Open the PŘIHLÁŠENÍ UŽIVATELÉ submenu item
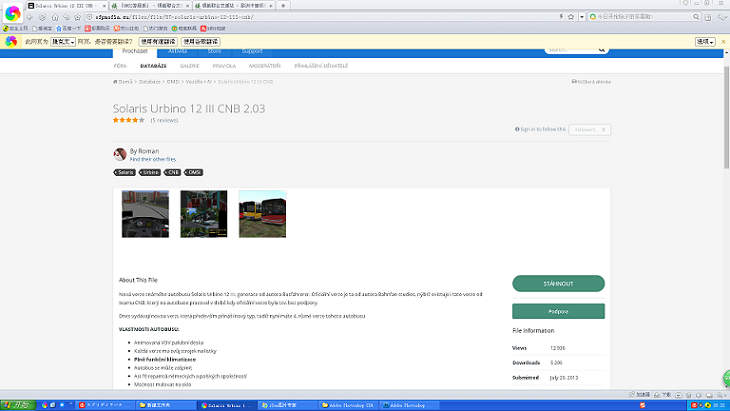This screenshot has height=411, width=730. tap(321, 66)
